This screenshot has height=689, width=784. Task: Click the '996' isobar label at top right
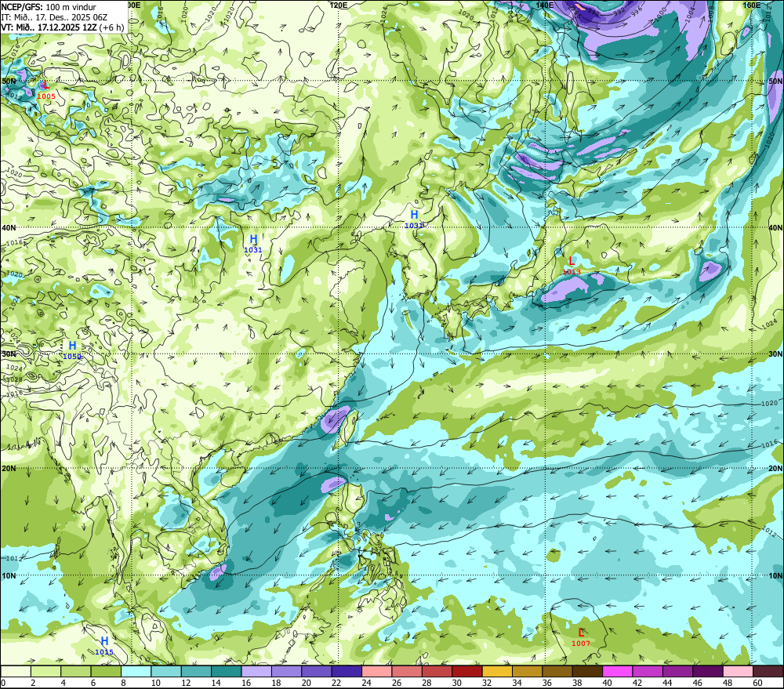637,13
